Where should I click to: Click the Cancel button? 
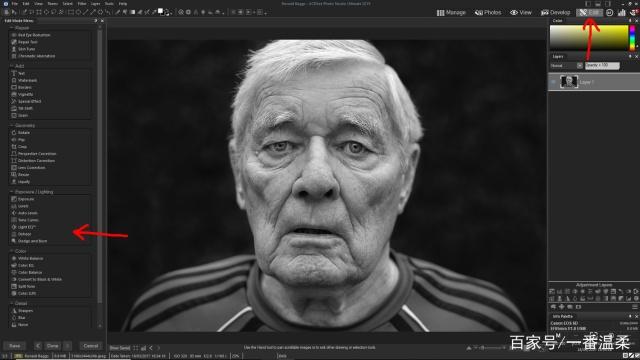(91, 346)
